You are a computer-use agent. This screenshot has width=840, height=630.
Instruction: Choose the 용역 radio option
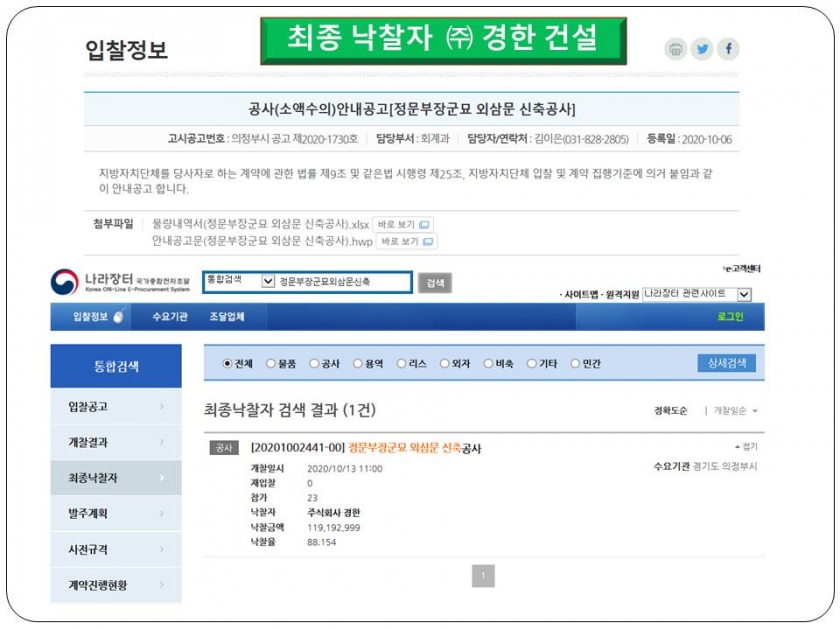click(x=357, y=364)
